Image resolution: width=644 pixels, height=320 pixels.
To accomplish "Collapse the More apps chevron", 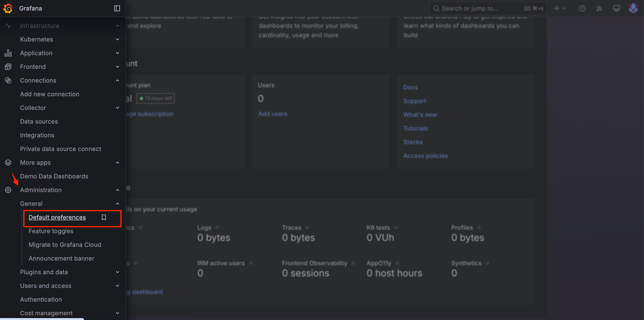I will tap(118, 163).
